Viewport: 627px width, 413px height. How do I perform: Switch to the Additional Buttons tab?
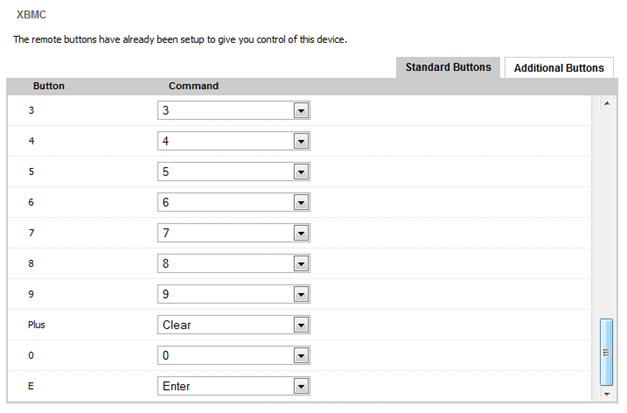(x=558, y=68)
